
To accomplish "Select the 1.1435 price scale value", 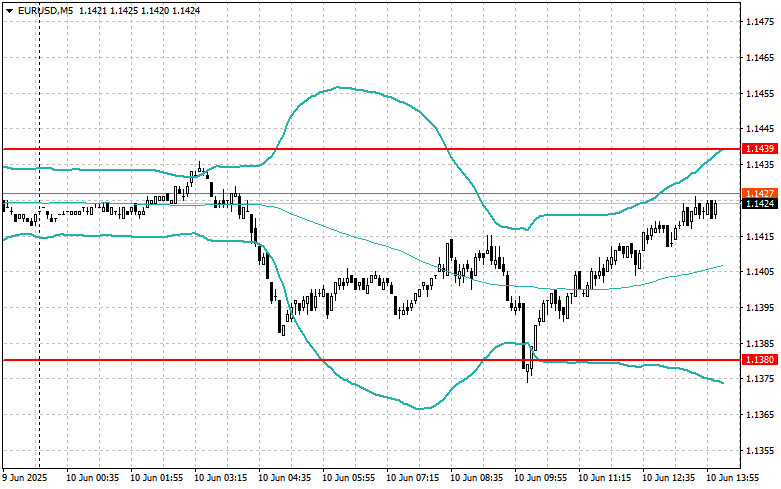I will coord(760,164).
